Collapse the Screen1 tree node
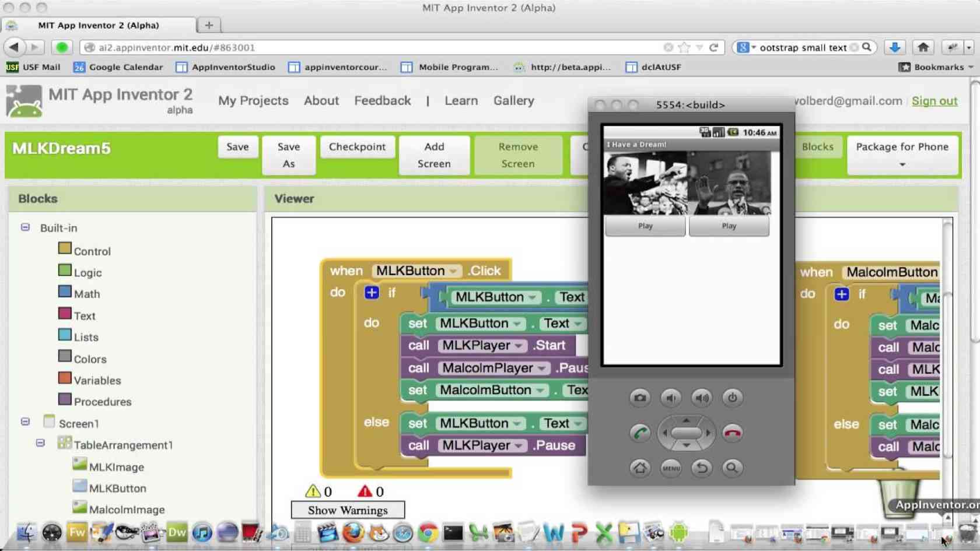The height and width of the screenshot is (551, 980). coord(25,421)
